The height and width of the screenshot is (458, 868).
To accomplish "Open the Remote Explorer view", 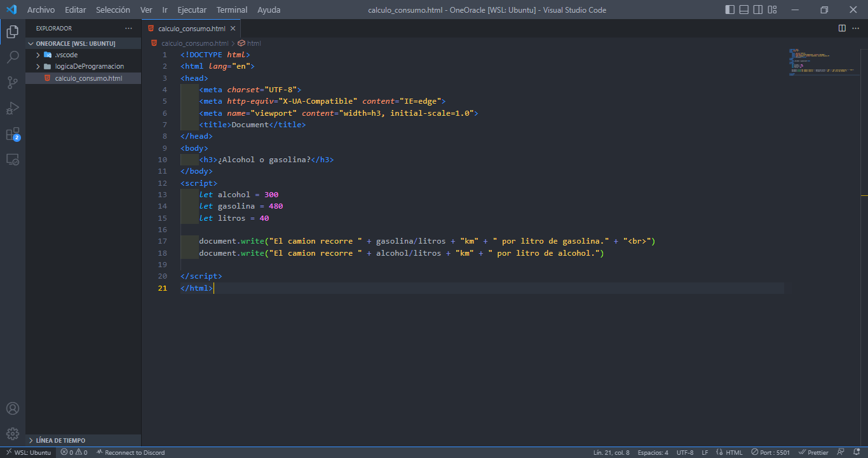I will 12,159.
